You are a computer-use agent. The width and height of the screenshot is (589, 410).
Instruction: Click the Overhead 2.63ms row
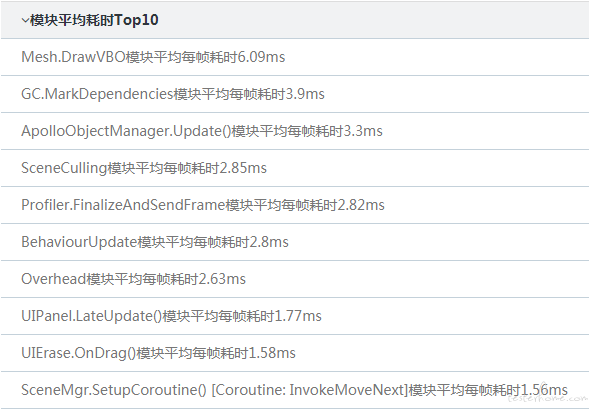click(x=294, y=279)
